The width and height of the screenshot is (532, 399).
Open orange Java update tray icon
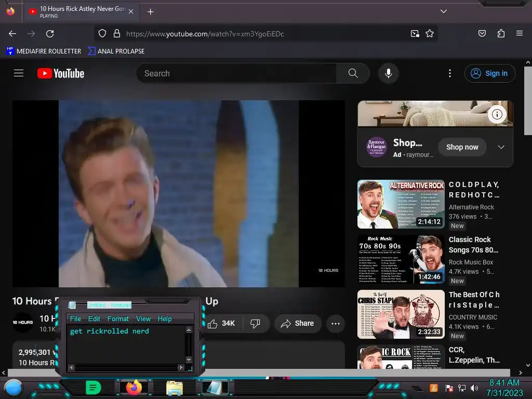pyautogui.click(x=433, y=388)
